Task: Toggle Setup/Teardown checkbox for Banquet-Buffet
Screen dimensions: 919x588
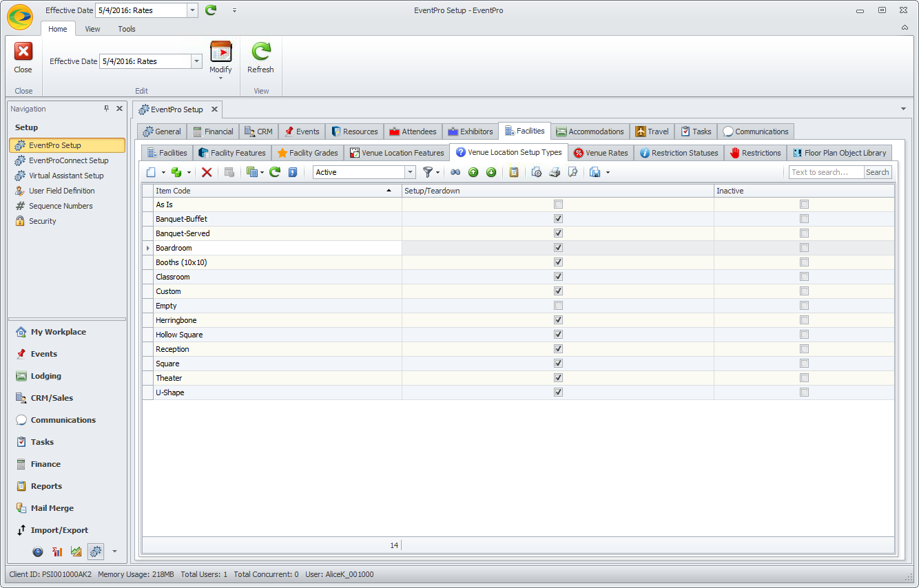Action: pos(558,219)
